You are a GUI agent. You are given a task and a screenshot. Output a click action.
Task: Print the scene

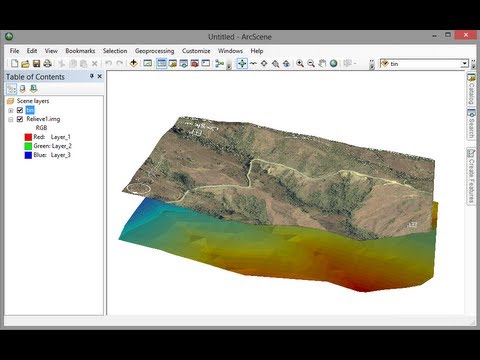click(x=47, y=63)
